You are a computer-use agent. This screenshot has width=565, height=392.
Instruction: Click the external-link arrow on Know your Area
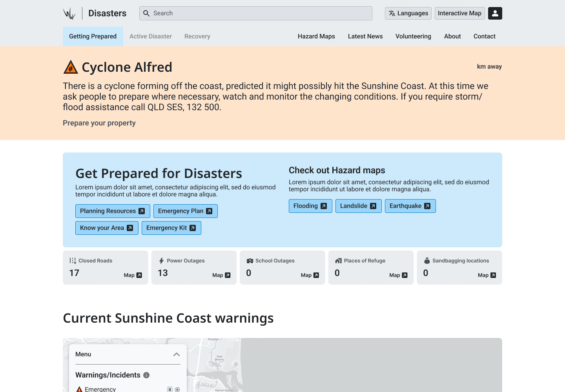tap(130, 228)
